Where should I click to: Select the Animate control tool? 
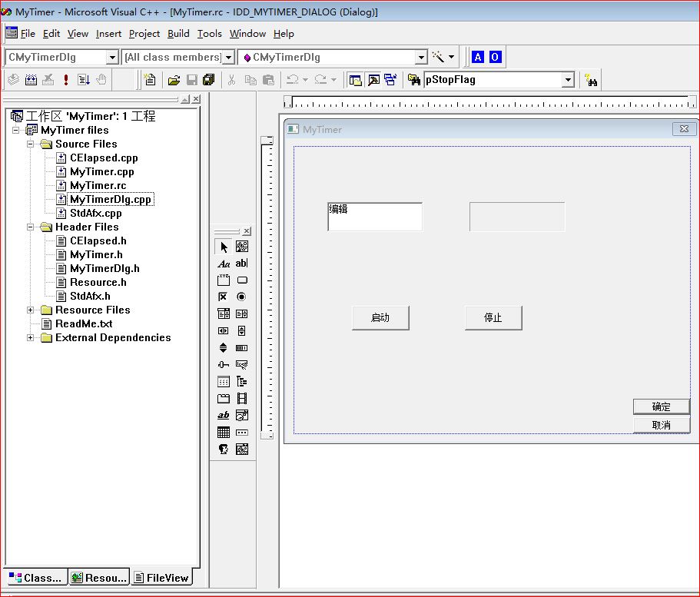point(242,398)
